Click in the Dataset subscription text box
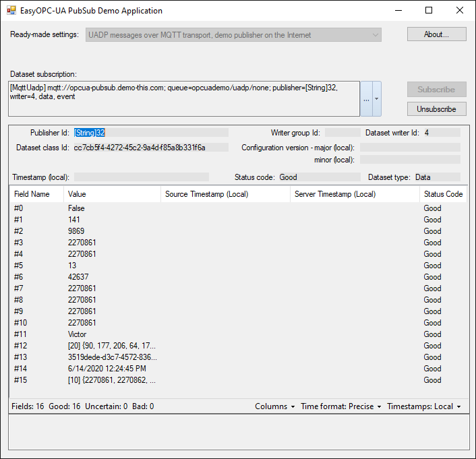476x459 pixels. (x=184, y=99)
